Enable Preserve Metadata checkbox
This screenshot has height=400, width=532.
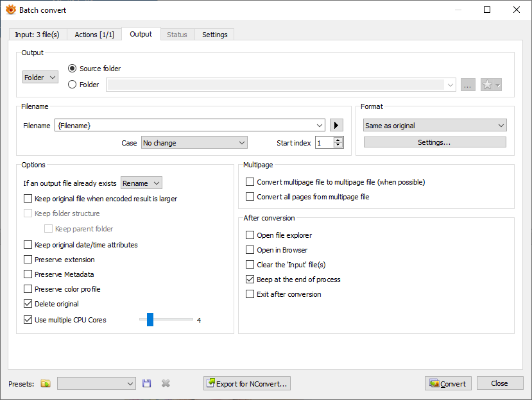28,274
